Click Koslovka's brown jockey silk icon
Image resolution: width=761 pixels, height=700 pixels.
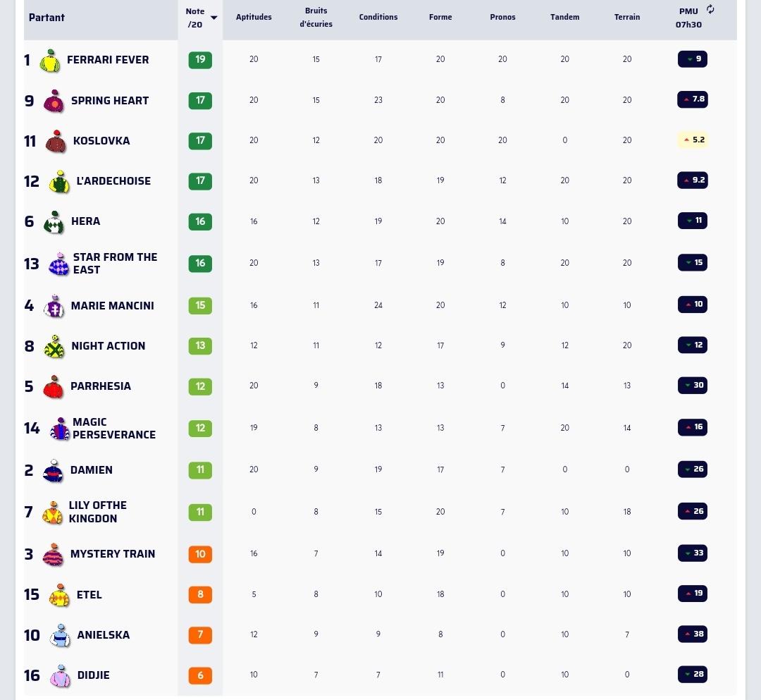click(x=56, y=141)
